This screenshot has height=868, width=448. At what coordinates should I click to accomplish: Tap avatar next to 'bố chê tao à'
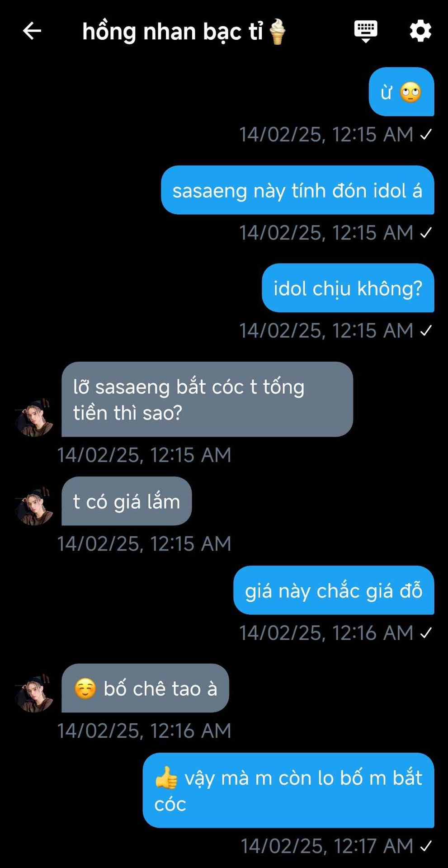coord(34,693)
